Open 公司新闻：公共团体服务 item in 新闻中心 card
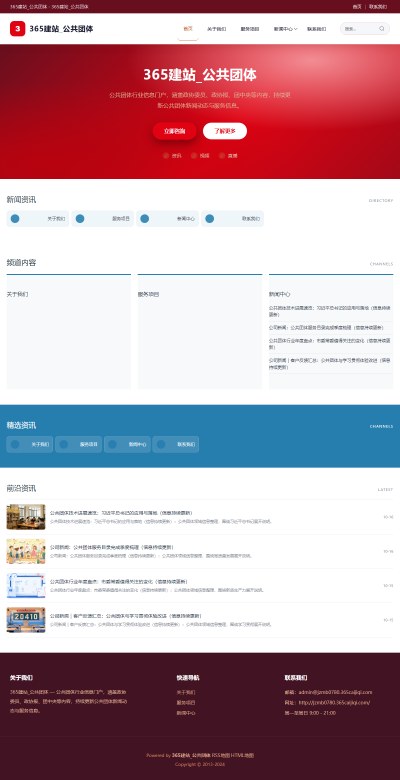The height and width of the screenshot is (780, 400). (326, 328)
